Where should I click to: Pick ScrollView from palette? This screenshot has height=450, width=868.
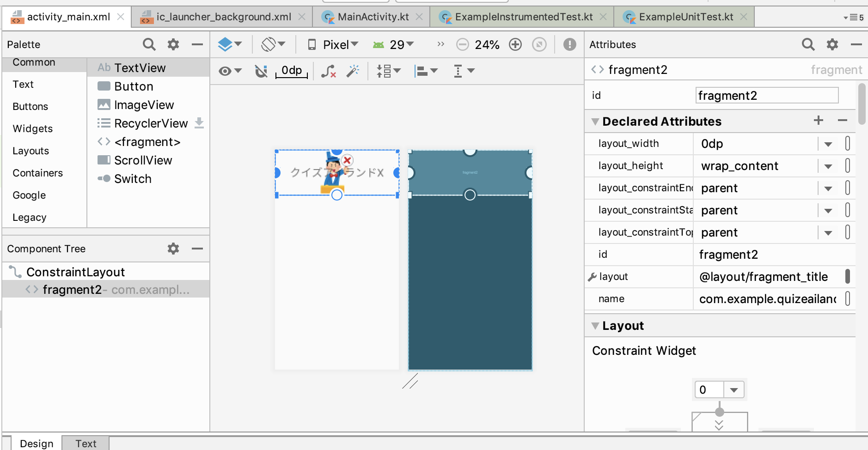pyautogui.click(x=148, y=160)
